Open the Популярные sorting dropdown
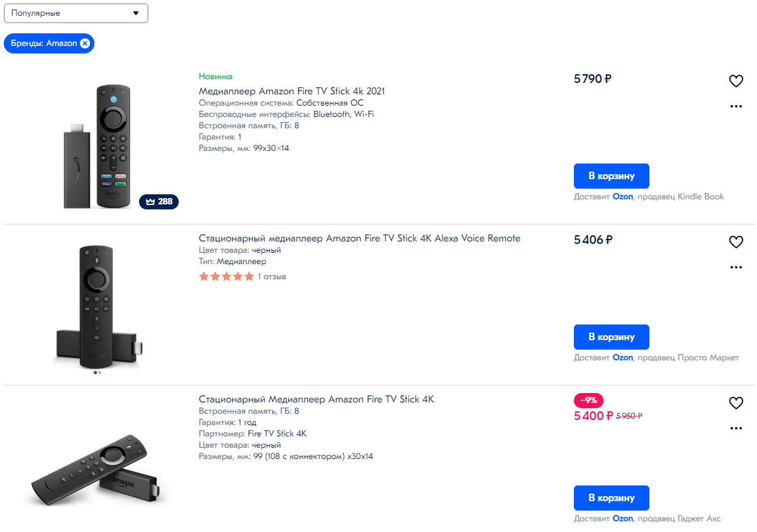 [76, 13]
